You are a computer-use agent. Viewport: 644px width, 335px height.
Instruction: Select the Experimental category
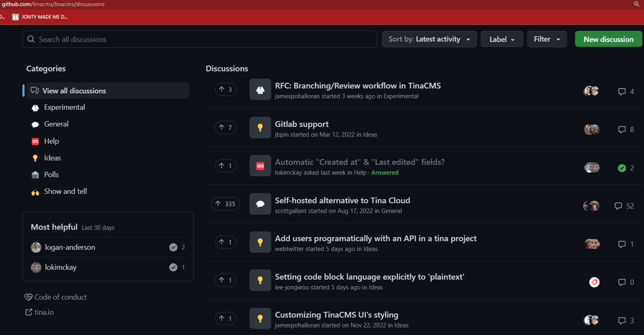64,107
